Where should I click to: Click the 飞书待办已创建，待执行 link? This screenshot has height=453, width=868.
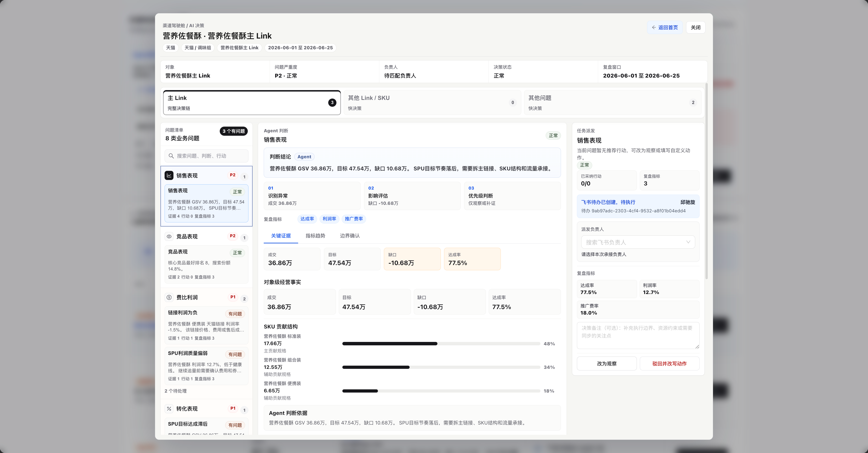click(608, 202)
